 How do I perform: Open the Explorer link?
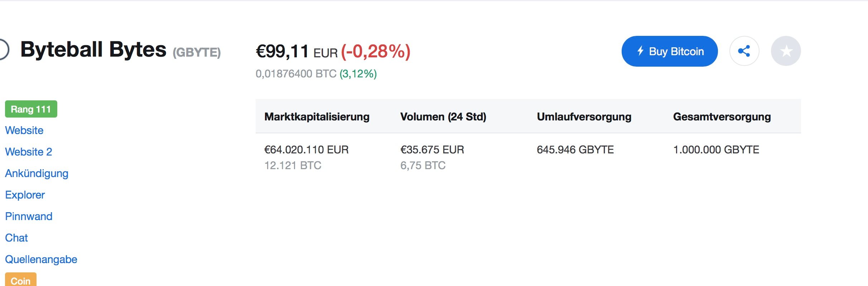pos(25,195)
